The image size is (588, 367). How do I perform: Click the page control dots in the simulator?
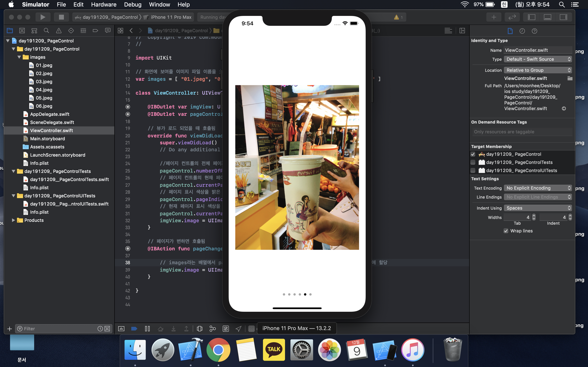pos(297,294)
